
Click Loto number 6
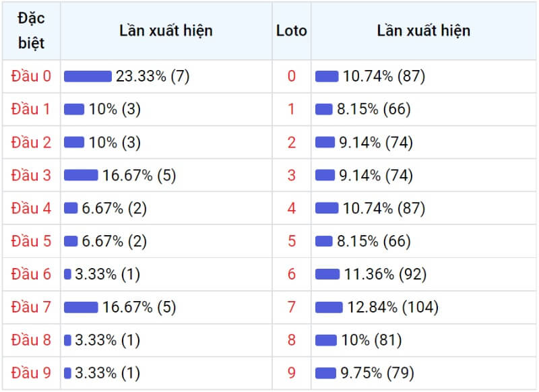click(292, 274)
